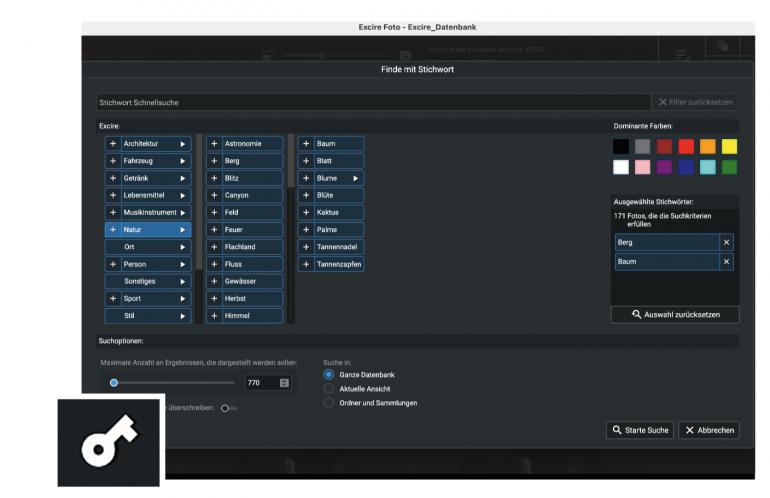
Task: Add Getränk keyword with plus icon
Action: tap(113, 178)
